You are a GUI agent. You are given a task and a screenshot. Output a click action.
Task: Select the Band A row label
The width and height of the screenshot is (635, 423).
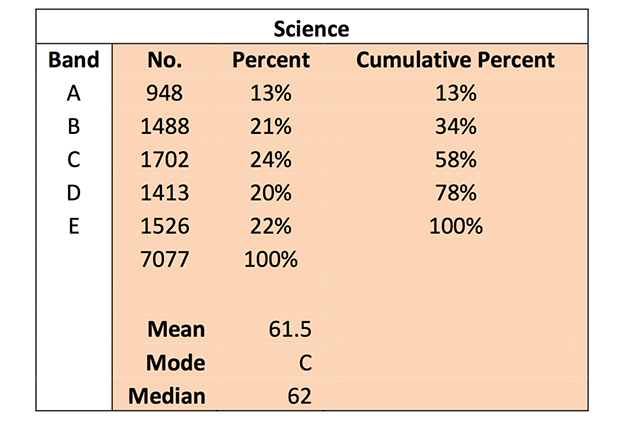[74, 94]
